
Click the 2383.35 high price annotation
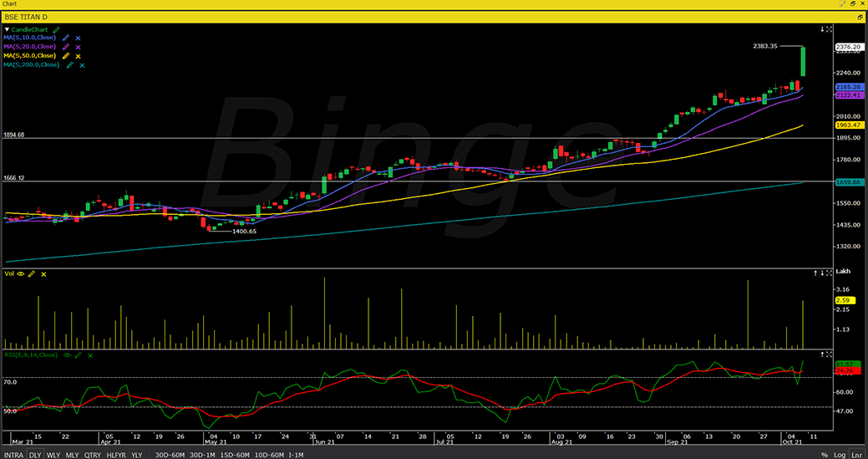pos(764,47)
